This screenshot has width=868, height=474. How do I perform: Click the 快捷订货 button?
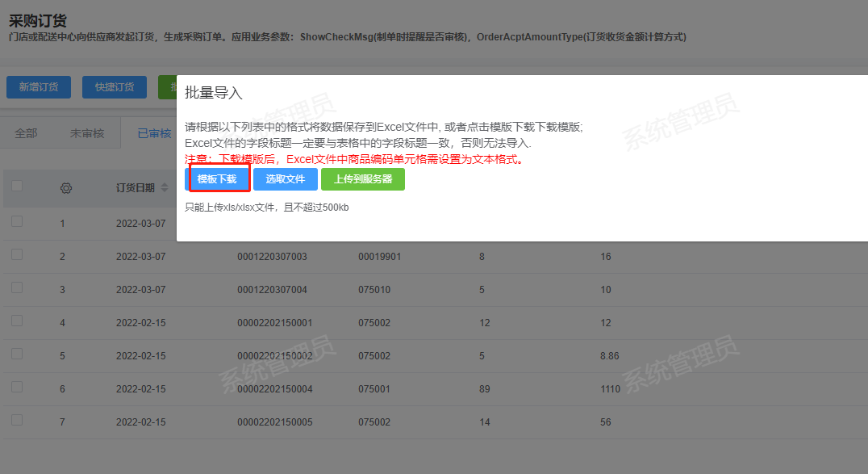tap(115, 87)
